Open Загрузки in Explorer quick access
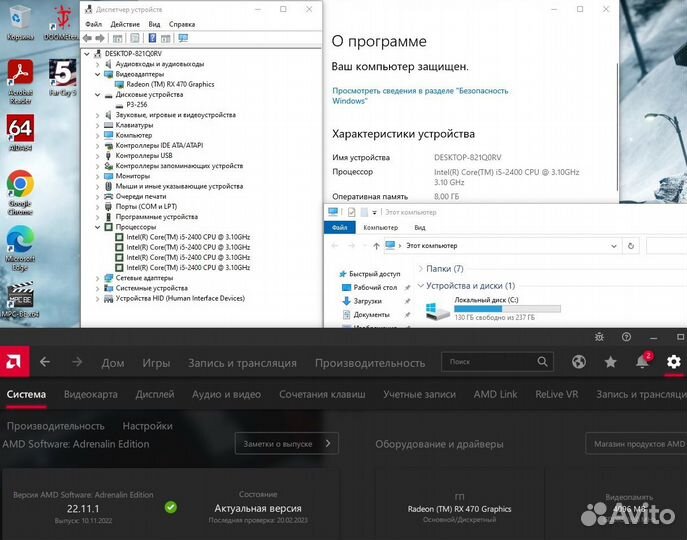The image size is (687, 540). coord(367,301)
